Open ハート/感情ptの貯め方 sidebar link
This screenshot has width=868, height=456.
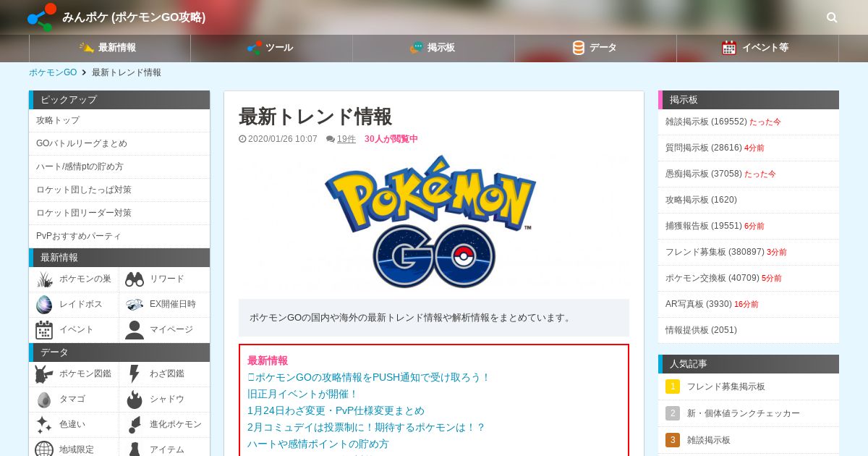119,166
